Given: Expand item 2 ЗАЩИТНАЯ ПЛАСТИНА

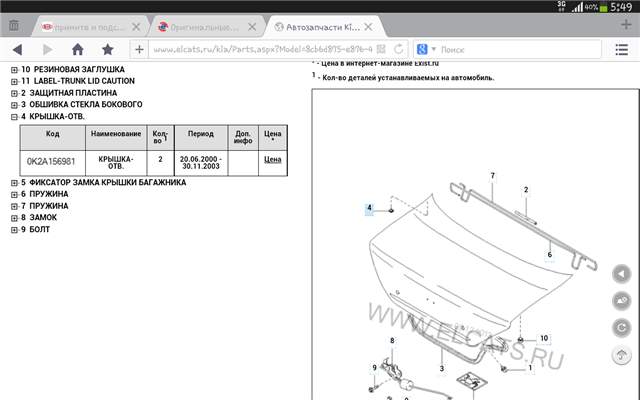Looking at the screenshot, I should [x=14, y=93].
